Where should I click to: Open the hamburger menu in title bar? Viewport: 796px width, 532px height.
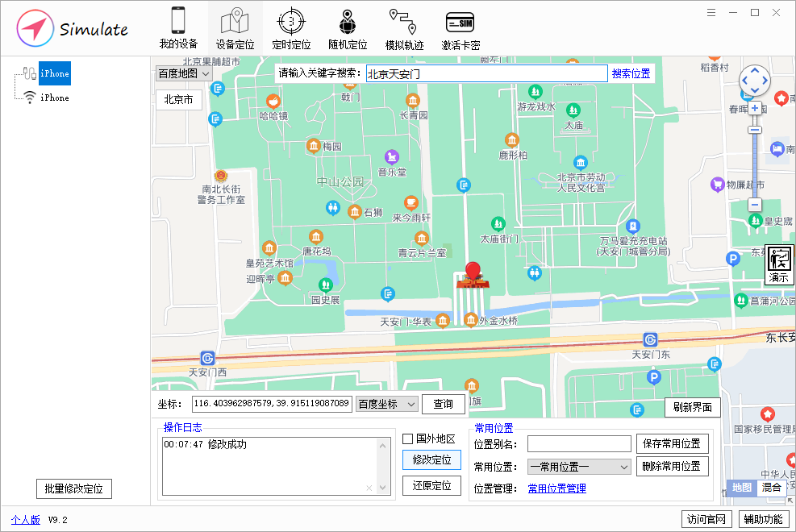click(711, 13)
